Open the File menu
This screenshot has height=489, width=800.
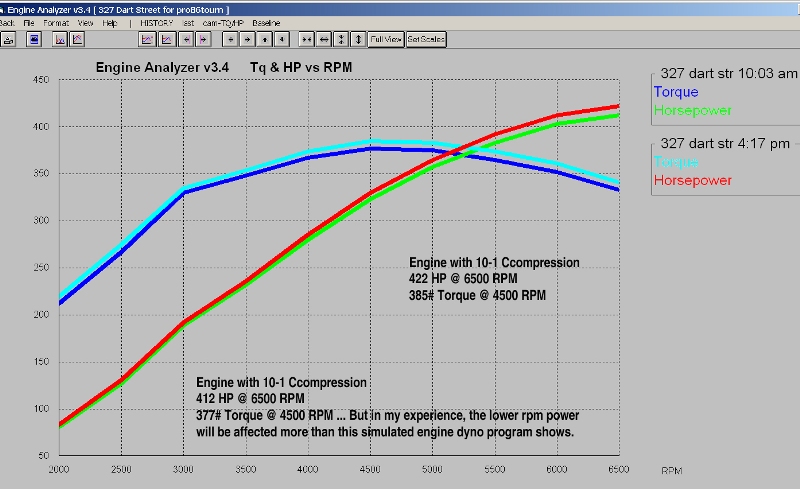coord(29,23)
